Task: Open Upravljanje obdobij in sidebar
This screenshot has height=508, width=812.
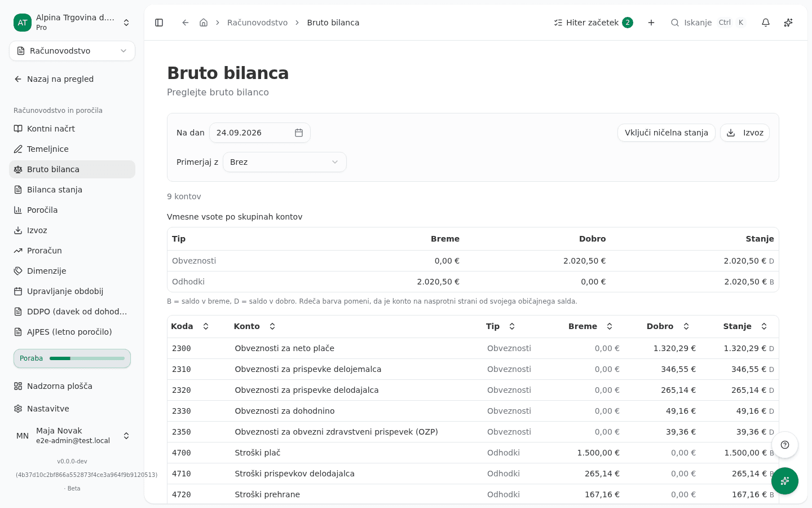Action: [x=72, y=291]
